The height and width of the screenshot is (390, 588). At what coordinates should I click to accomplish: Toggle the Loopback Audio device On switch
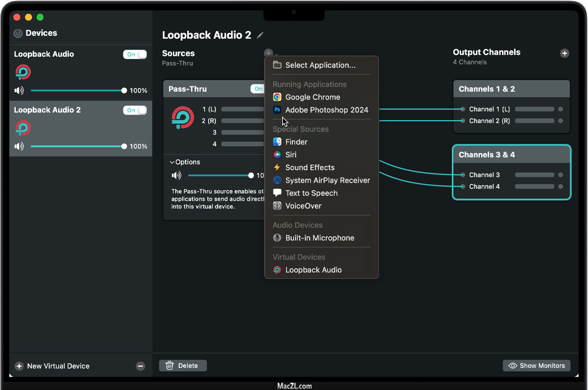135,54
